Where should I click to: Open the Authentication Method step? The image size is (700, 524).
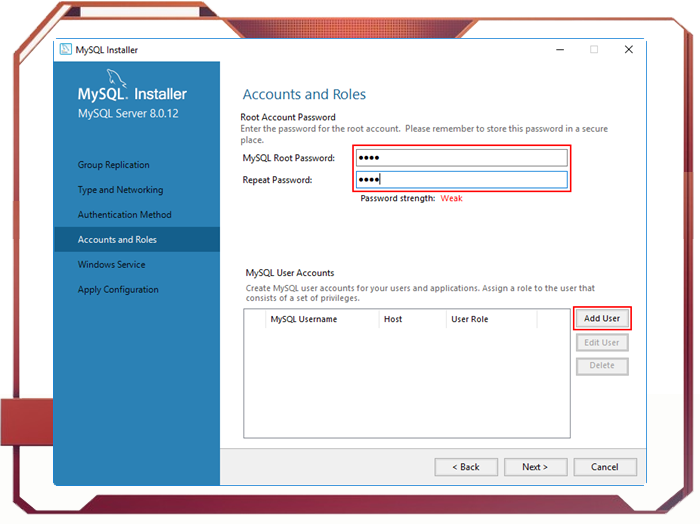[x=124, y=215]
